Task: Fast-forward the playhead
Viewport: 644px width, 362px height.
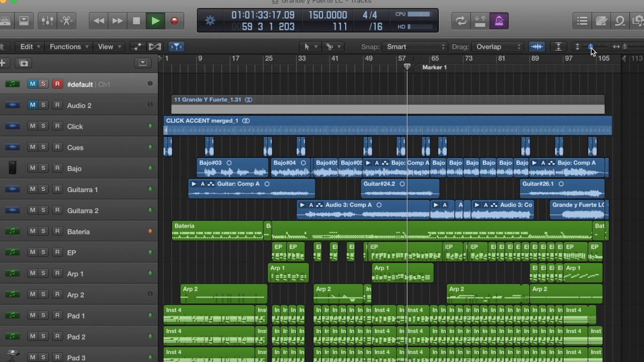Action: coord(117,21)
